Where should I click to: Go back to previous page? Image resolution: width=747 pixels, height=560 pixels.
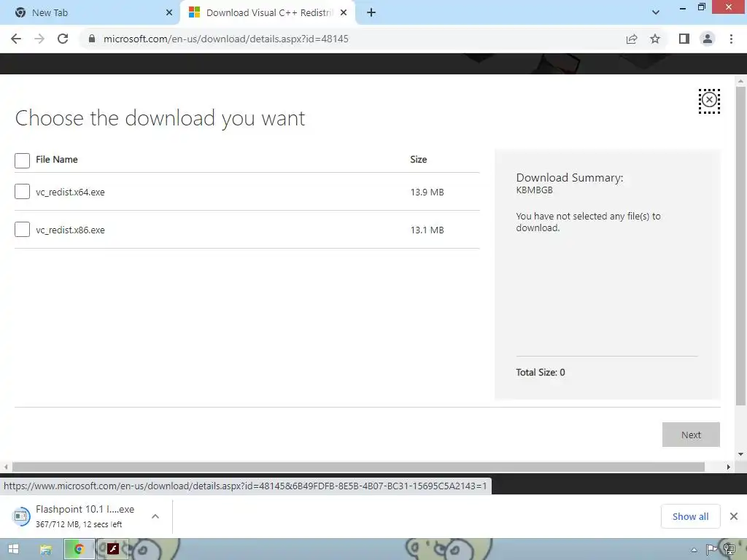16,39
